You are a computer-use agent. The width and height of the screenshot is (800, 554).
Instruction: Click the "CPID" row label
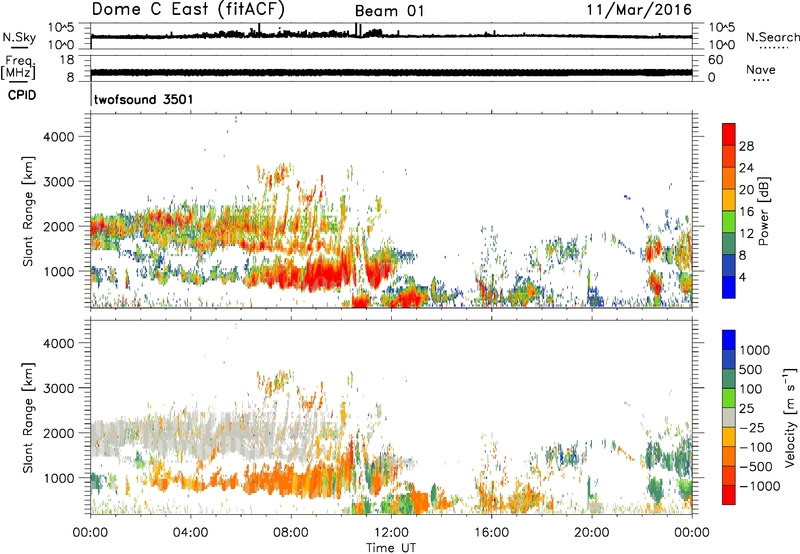pyautogui.click(x=22, y=95)
